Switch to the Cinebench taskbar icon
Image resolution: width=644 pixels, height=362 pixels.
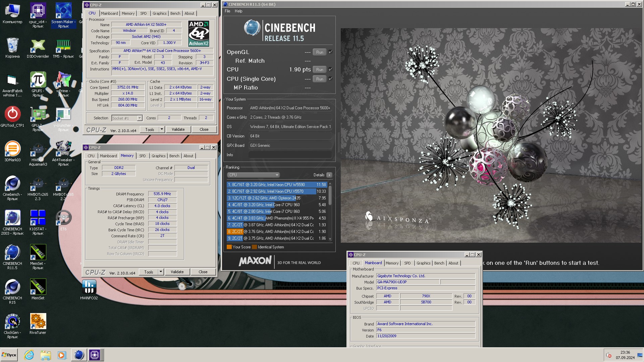click(x=79, y=355)
